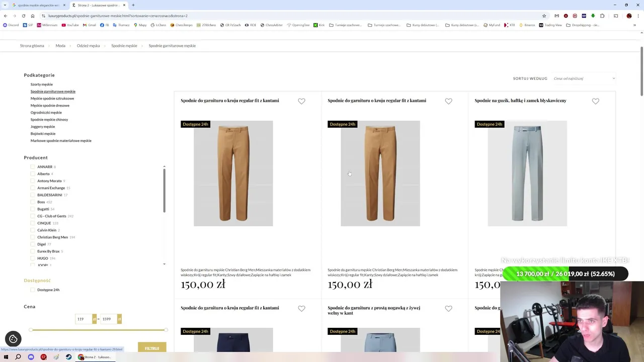
Task: Open Discord from the taskbar
Action: point(31,357)
